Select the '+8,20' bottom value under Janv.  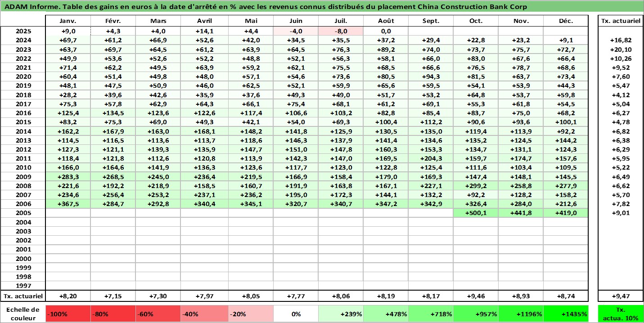click(x=68, y=296)
